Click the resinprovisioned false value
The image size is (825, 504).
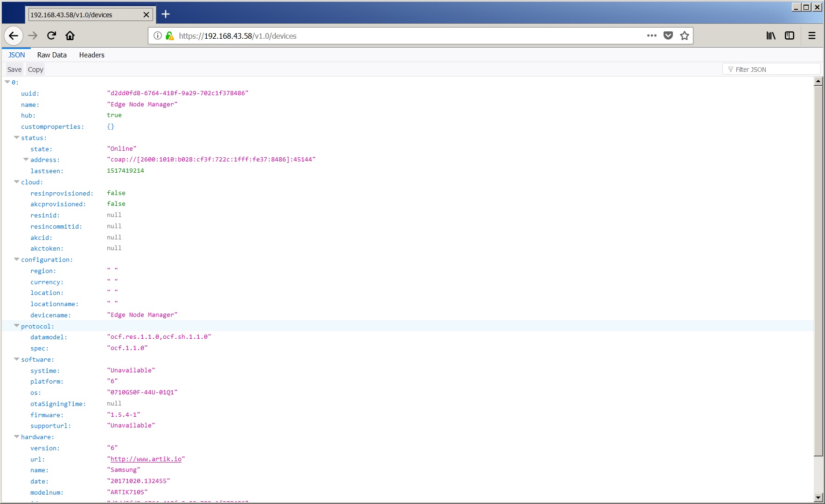click(116, 193)
